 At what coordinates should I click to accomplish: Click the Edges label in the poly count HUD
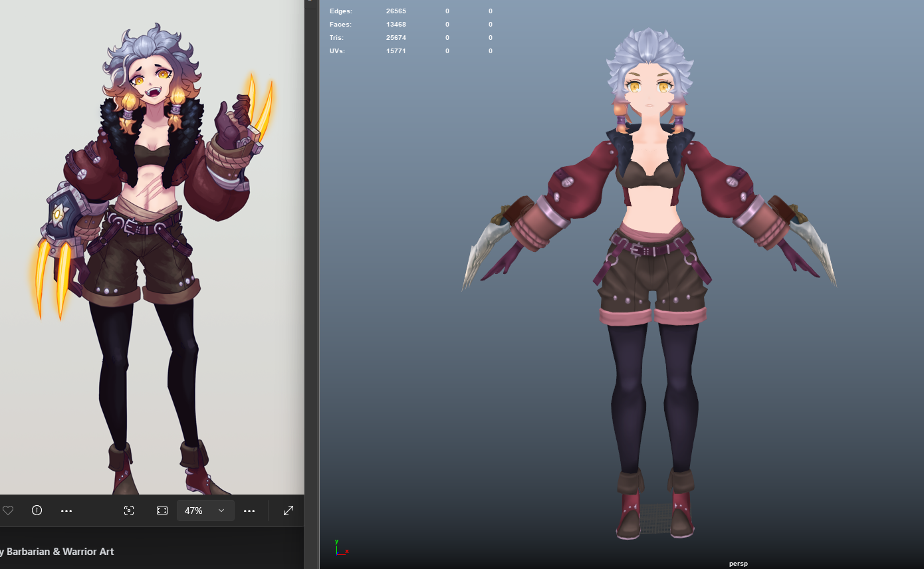[341, 11]
